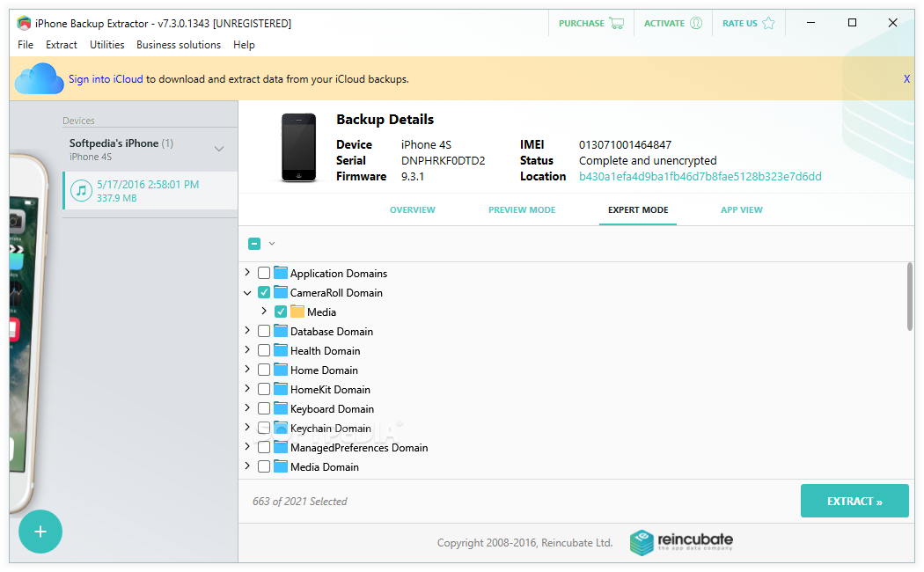
Task: Check the Media Domain checkbox
Action: [x=264, y=467]
